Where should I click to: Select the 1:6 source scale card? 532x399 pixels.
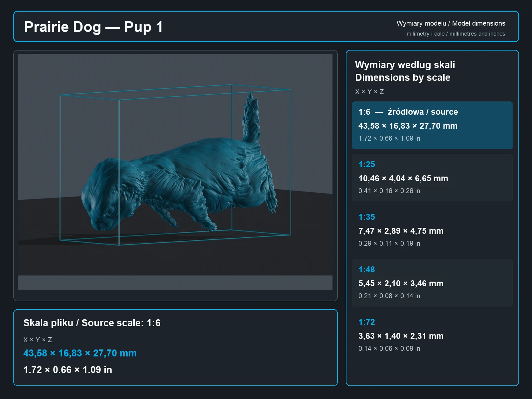(432, 125)
